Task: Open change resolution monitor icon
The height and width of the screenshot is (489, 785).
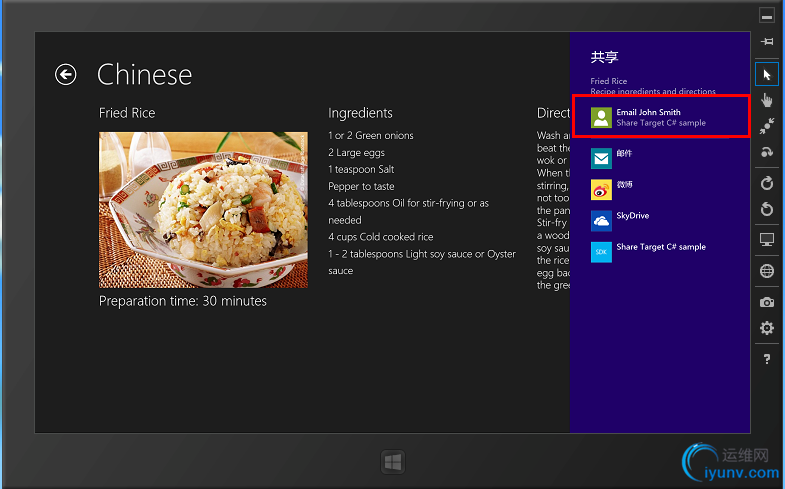Action: [766, 240]
